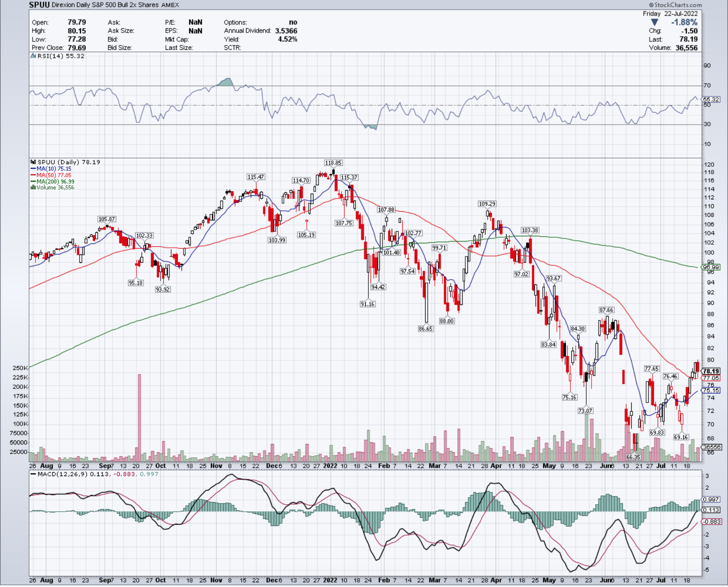The width and height of the screenshot is (728, 587).
Task: Click the MA(50) red legend entry
Action: 51,175
